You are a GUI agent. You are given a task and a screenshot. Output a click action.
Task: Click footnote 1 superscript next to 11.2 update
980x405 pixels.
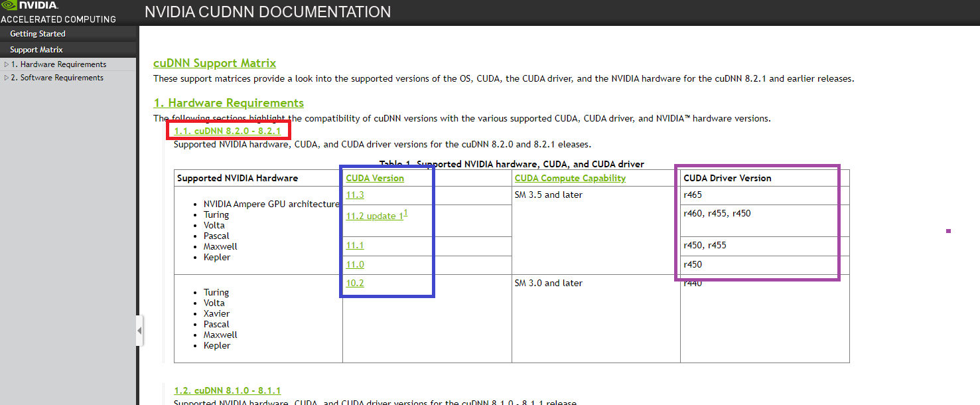(x=406, y=212)
